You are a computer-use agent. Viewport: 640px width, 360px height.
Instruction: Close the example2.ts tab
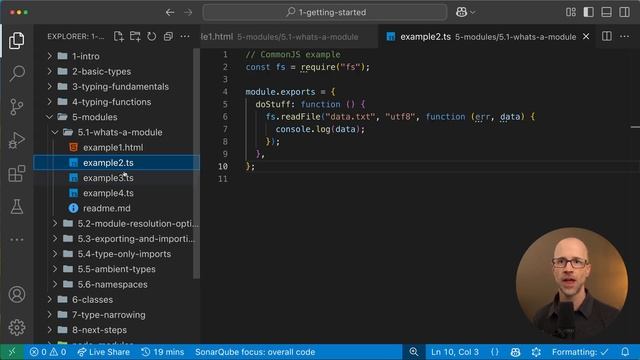586,36
